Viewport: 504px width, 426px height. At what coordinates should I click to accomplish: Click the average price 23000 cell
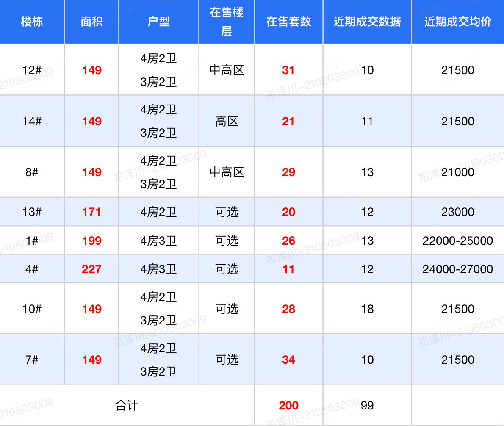coord(457,212)
